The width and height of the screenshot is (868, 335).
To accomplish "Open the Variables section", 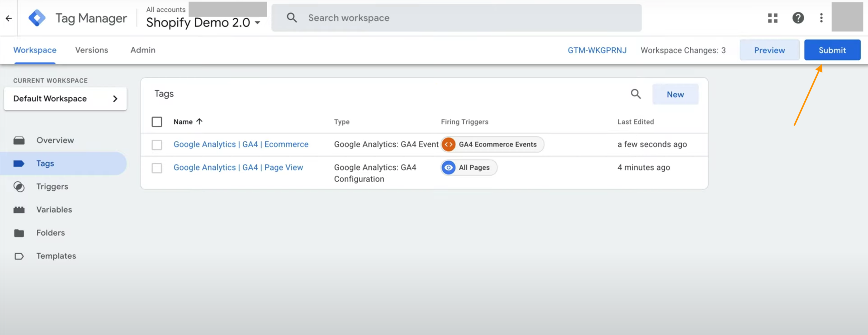I will click(x=54, y=209).
